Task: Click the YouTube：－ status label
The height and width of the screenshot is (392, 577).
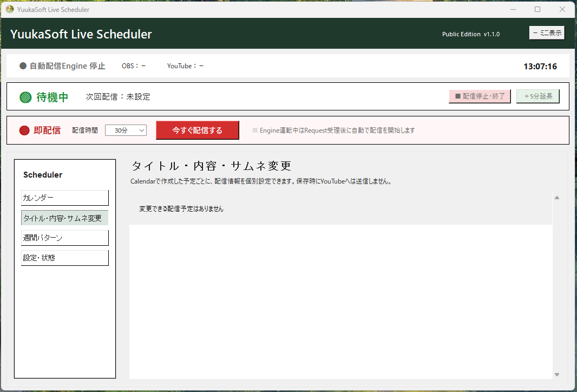Action: (x=185, y=66)
